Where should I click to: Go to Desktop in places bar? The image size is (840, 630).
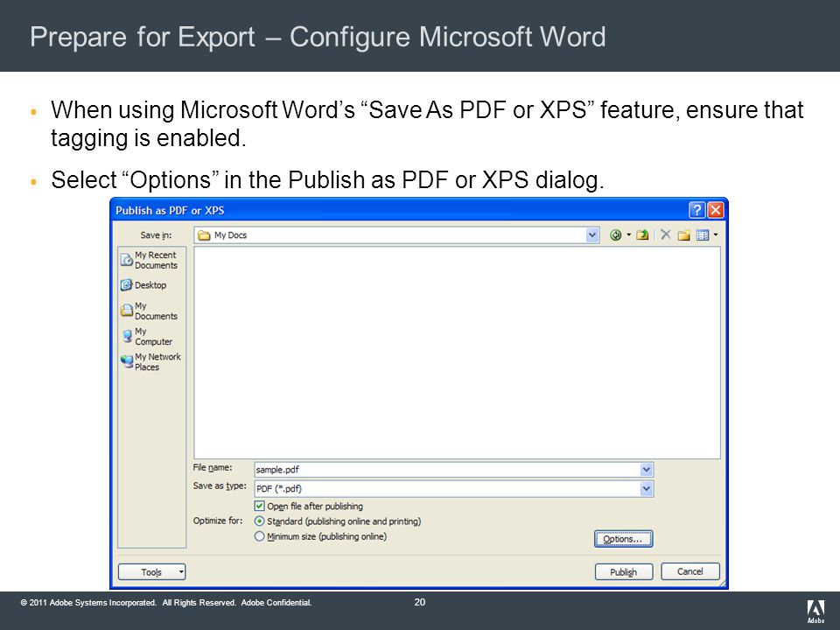[x=143, y=285]
